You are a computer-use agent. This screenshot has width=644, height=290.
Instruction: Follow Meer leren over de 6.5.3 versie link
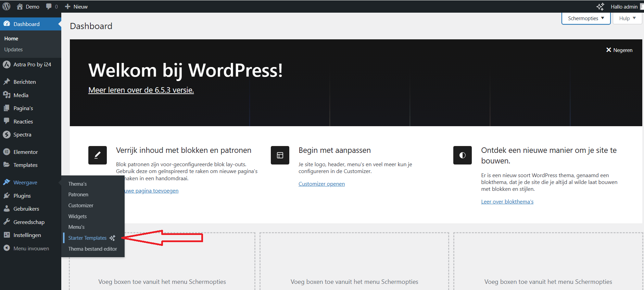tap(141, 90)
